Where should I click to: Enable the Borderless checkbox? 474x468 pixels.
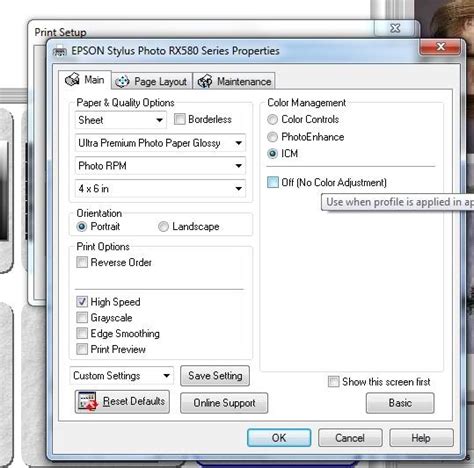tap(180, 119)
